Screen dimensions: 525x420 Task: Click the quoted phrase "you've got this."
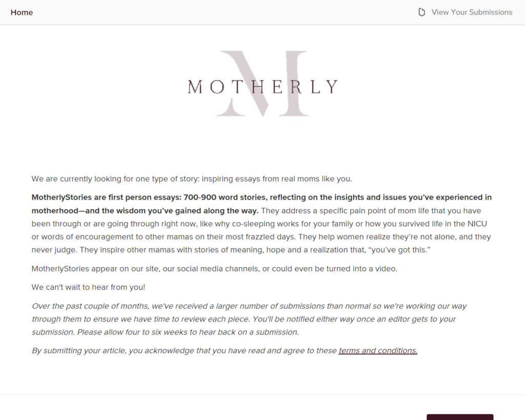coord(397,250)
